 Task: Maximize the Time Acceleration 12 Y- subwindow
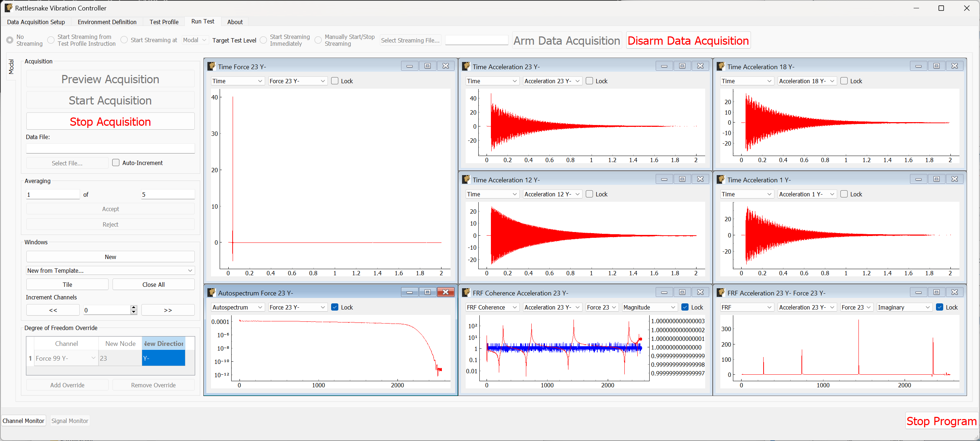click(x=682, y=179)
